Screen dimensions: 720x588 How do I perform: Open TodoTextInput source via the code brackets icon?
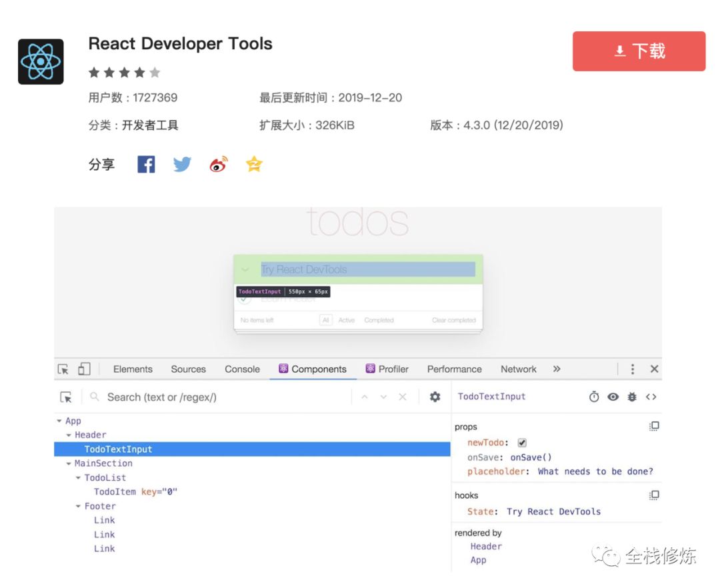[x=651, y=397]
